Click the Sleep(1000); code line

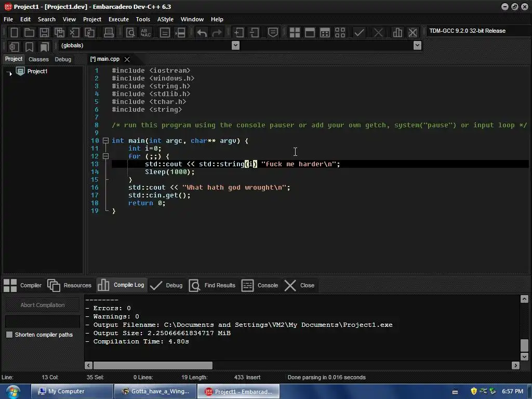click(170, 171)
